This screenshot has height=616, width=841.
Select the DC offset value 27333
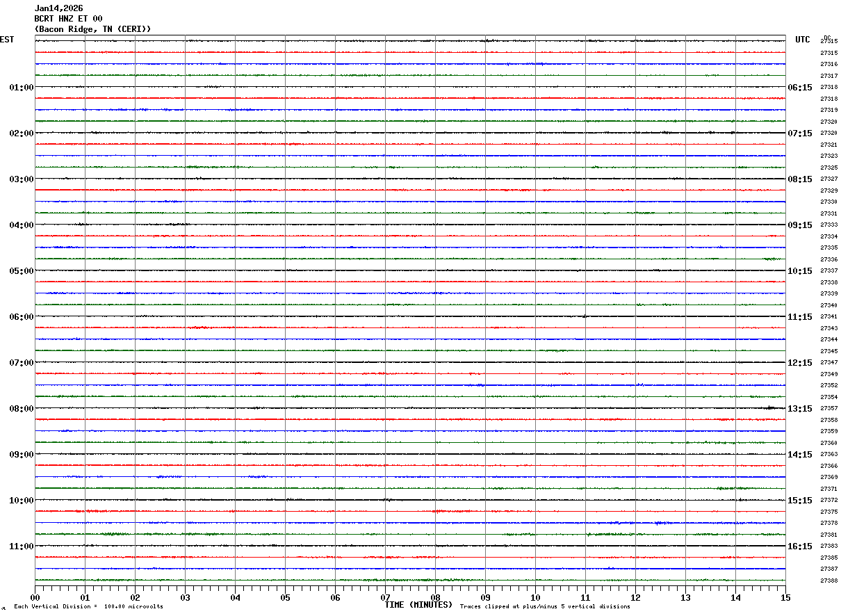coord(828,225)
